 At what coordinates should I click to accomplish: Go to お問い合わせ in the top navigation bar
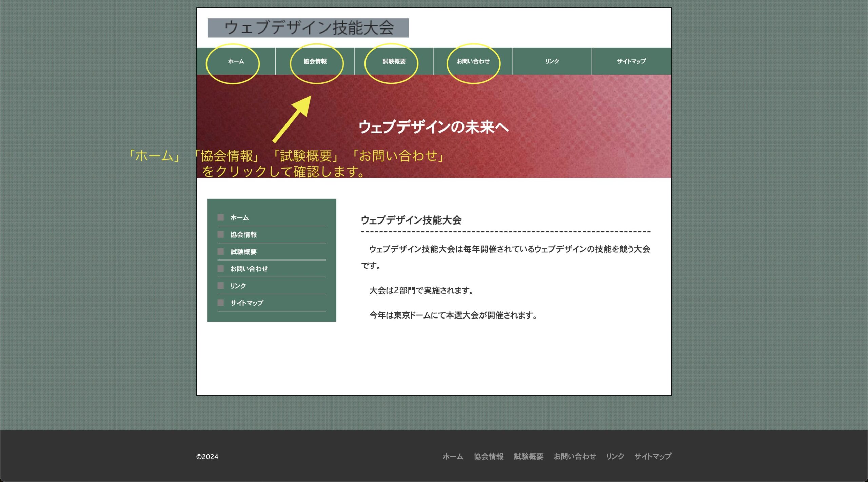473,61
